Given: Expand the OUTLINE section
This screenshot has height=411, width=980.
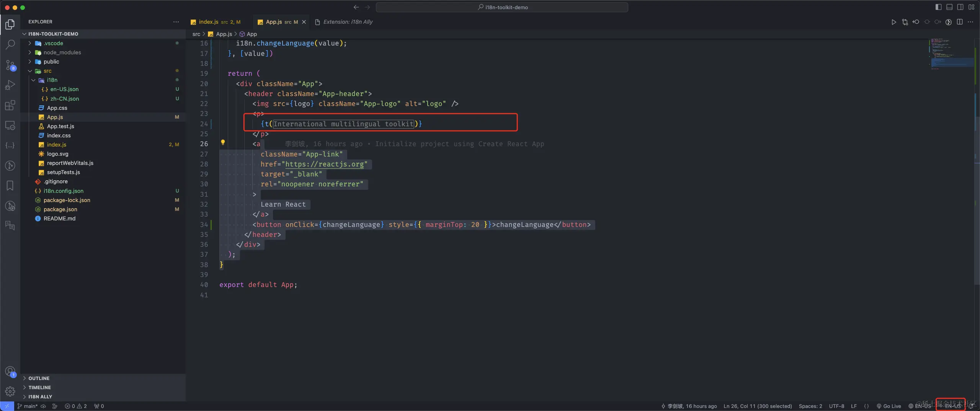Looking at the screenshot, I should point(103,378).
